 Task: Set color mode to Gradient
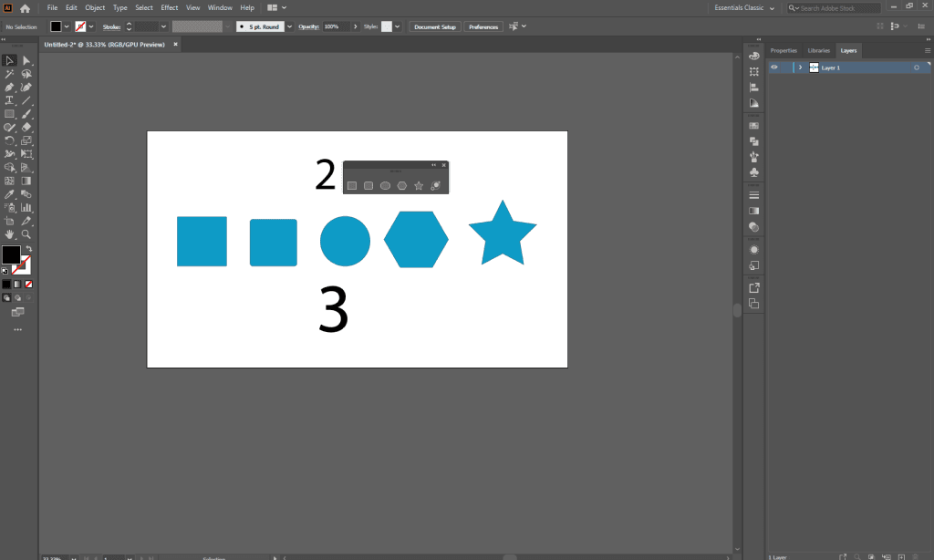pyautogui.click(x=17, y=285)
